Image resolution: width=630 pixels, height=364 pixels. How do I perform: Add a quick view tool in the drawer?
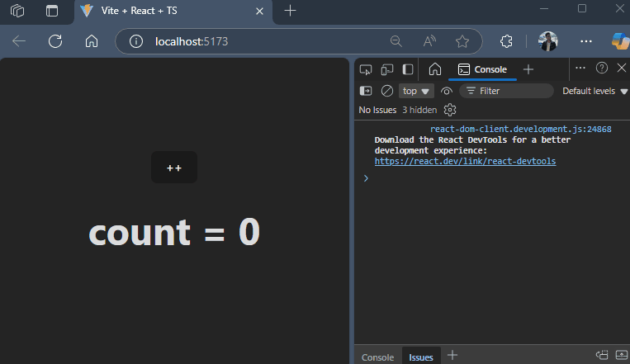point(452,355)
